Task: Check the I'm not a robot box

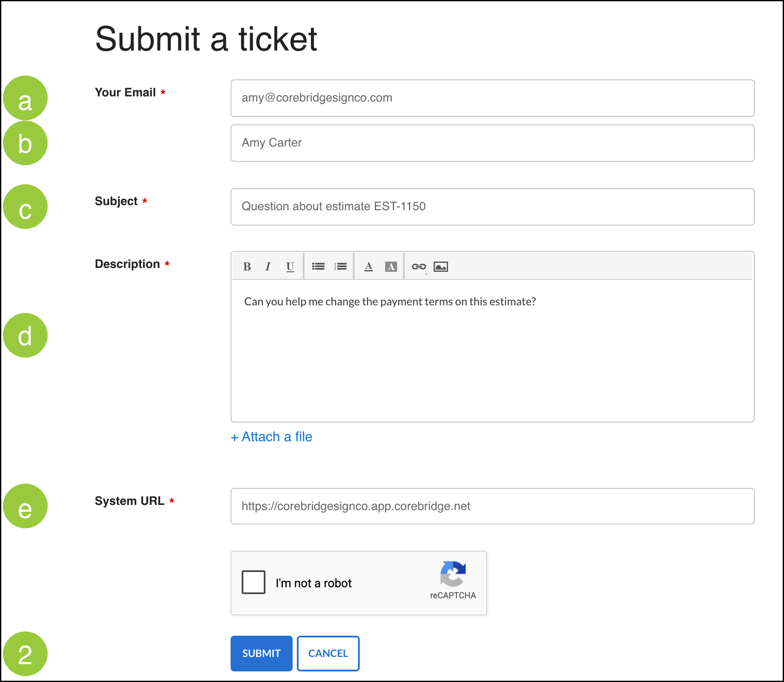Action: point(254,582)
